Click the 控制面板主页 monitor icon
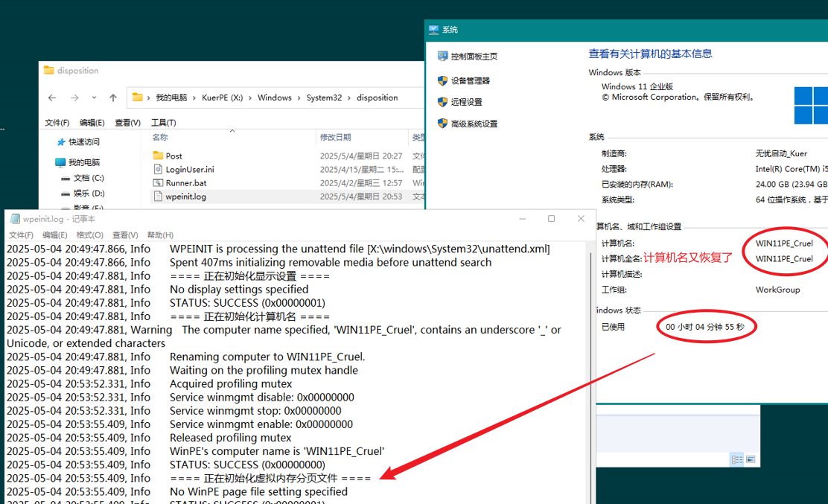This screenshot has width=828, height=504. [442, 56]
